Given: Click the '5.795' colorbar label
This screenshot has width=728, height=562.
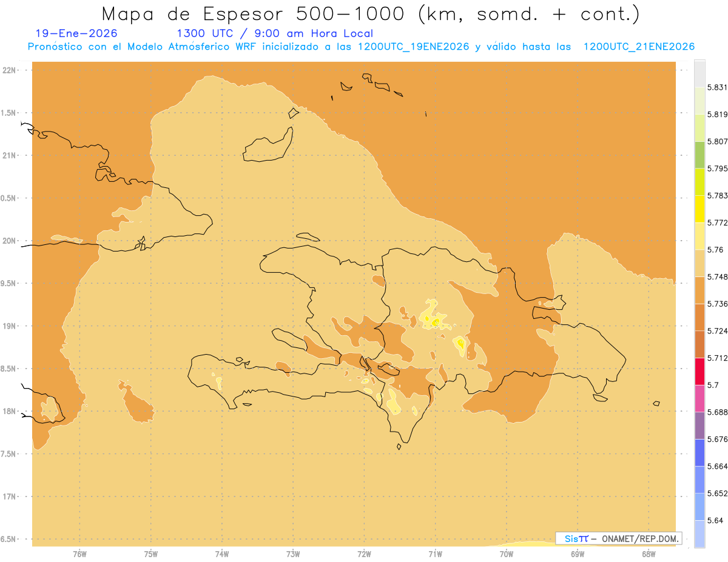Looking at the screenshot, I should (x=717, y=169).
